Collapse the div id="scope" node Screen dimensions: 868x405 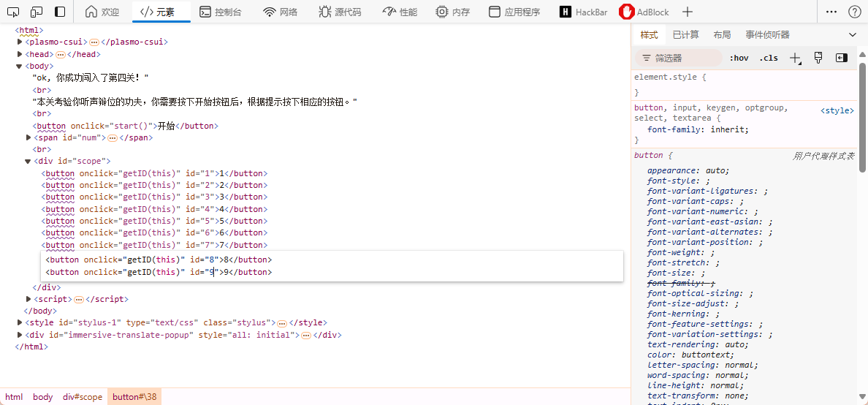click(x=28, y=161)
